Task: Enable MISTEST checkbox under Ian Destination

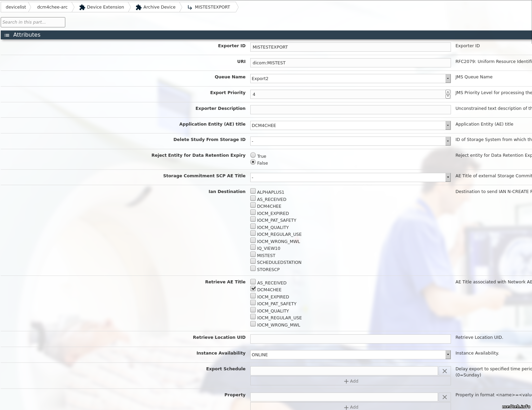Action: click(253, 255)
